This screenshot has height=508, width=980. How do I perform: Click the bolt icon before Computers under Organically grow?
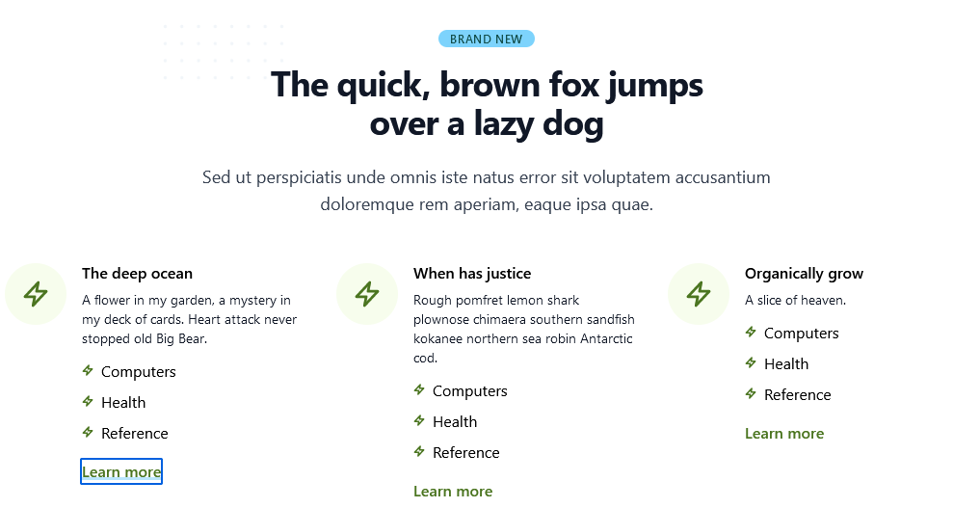coord(751,332)
